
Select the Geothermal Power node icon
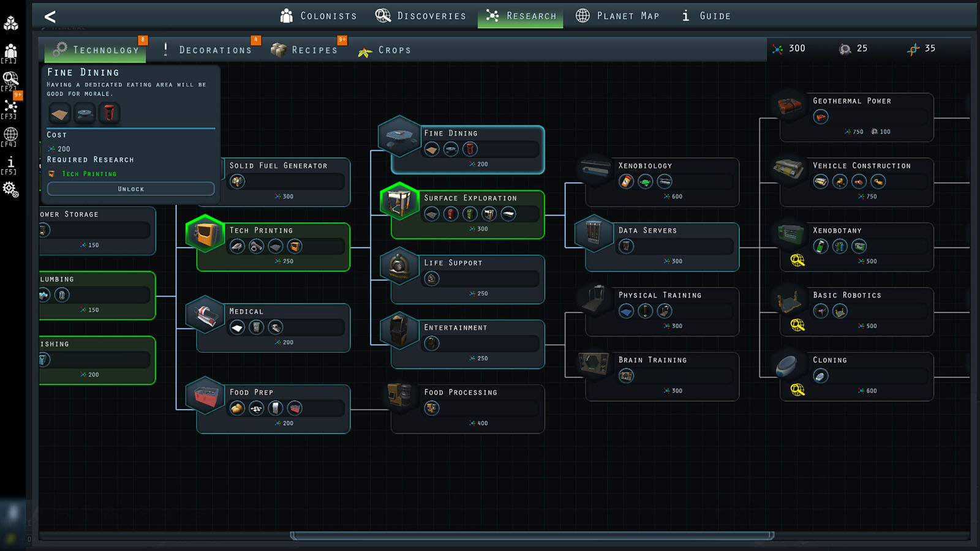coord(790,105)
